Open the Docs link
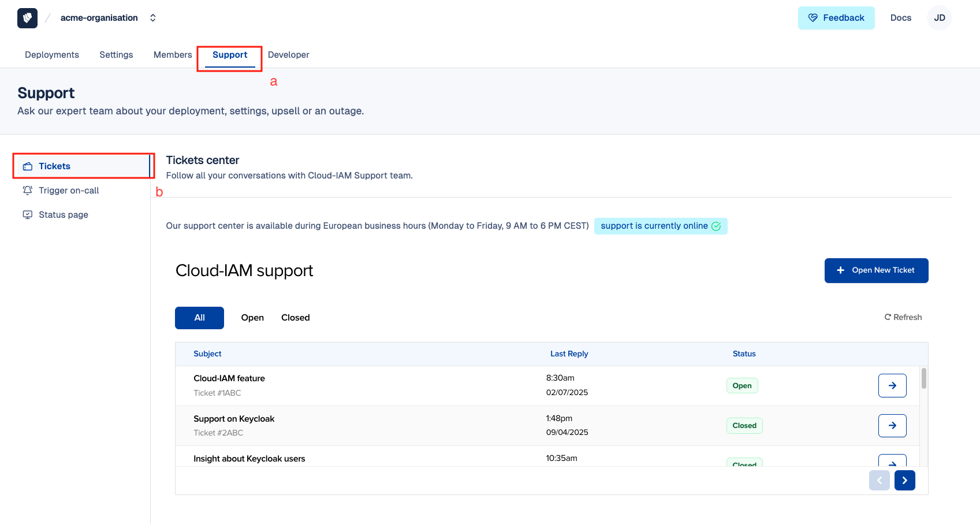The height and width of the screenshot is (532, 980). (x=900, y=18)
